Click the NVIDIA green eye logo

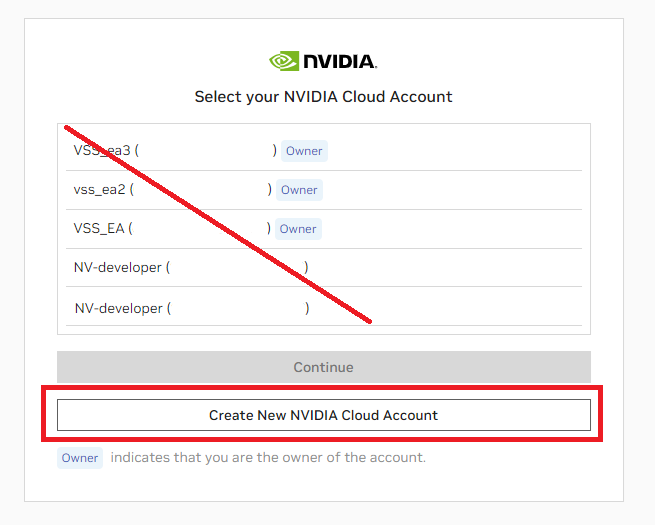pyautogui.click(x=284, y=61)
